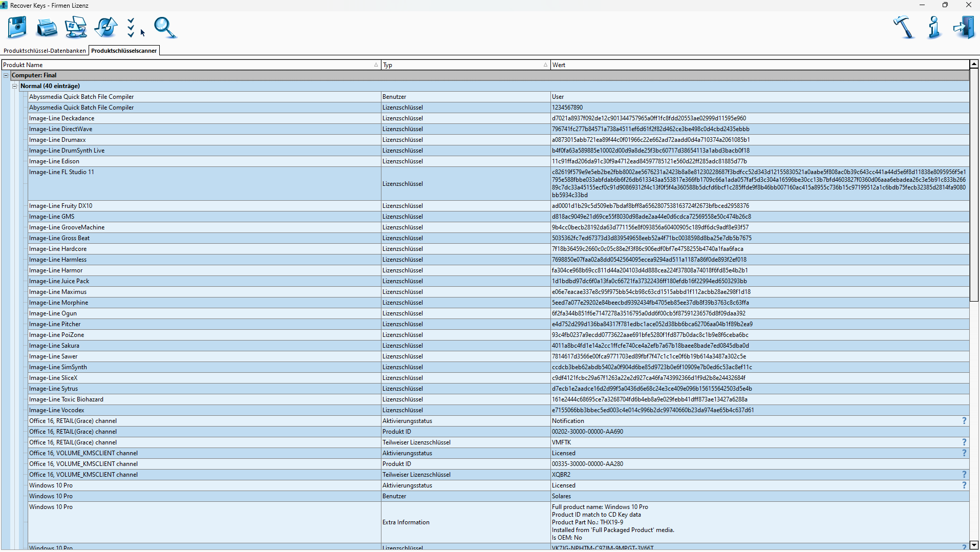
Task: Select Image-Line SimSynth row
Action: click(499, 367)
